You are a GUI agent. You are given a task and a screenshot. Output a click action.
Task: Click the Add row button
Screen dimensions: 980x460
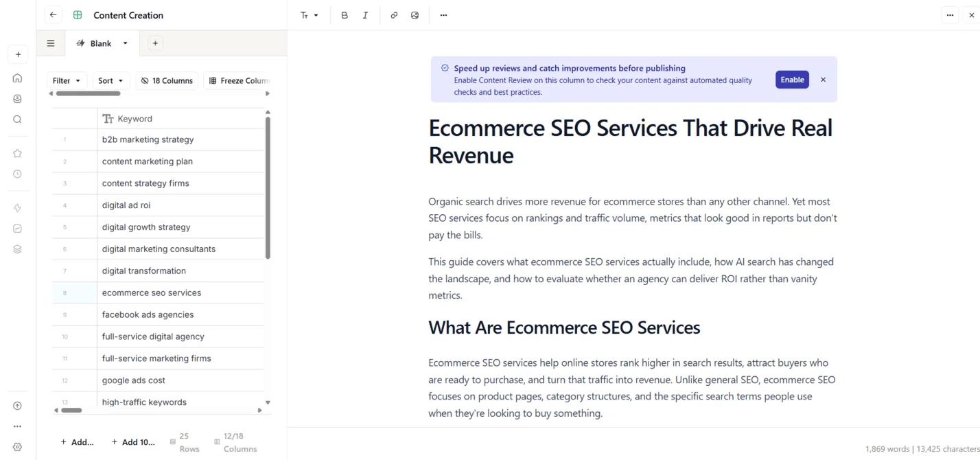point(77,442)
